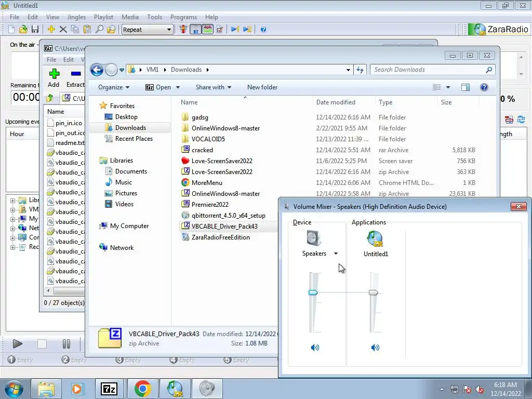Open a playlist with the folder icon
Image resolution: width=532 pixels, height=399 pixels.
[x=23, y=30]
